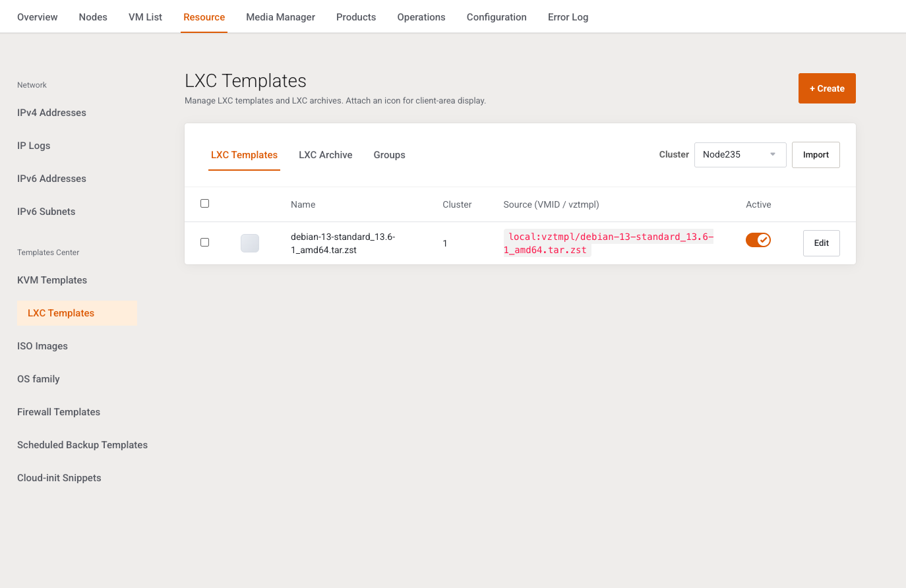Edit the debian-13-standard template
The width and height of the screenshot is (906, 588).
pos(822,243)
